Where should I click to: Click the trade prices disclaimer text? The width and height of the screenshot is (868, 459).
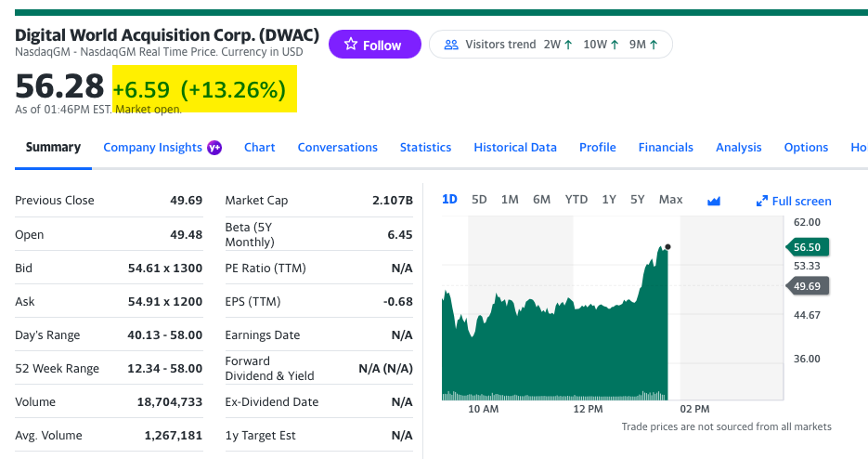pyautogui.click(x=726, y=426)
